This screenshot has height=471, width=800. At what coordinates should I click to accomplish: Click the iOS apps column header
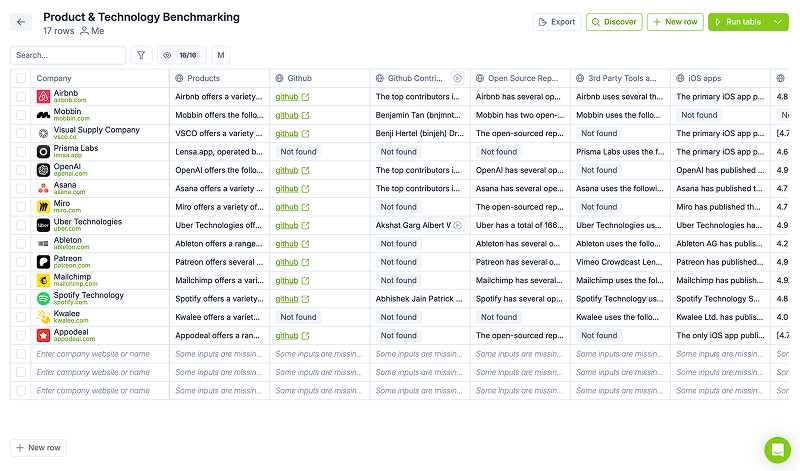[x=720, y=78]
